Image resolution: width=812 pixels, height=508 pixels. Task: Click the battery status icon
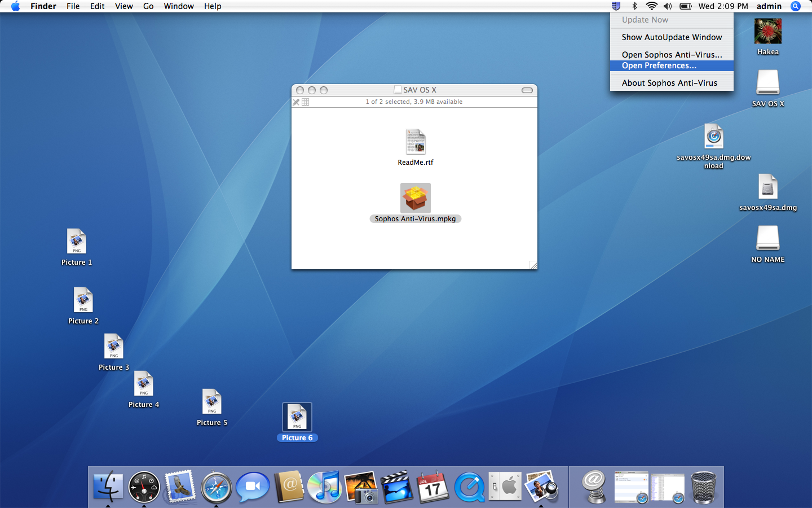coord(686,6)
